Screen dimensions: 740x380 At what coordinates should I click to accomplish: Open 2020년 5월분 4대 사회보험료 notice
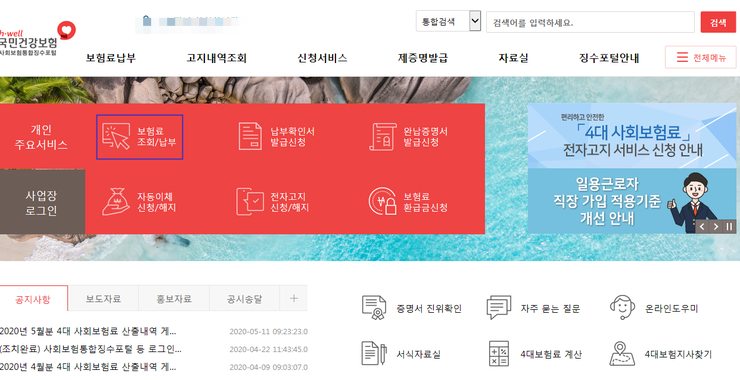point(88,331)
